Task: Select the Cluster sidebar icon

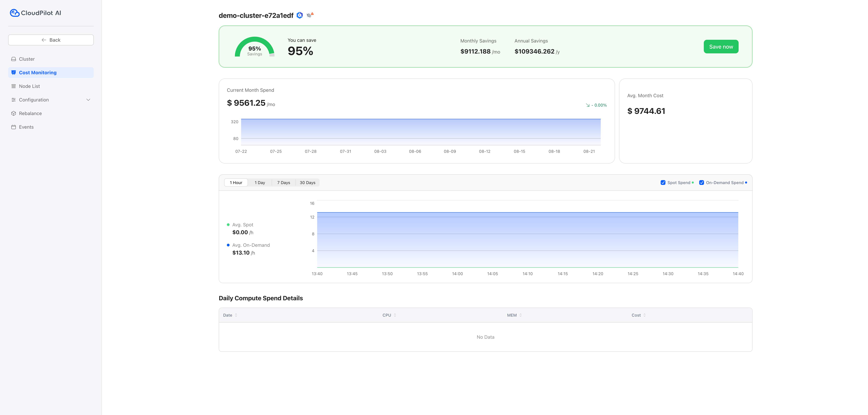Action: pyautogui.click(x=13, y=59)
